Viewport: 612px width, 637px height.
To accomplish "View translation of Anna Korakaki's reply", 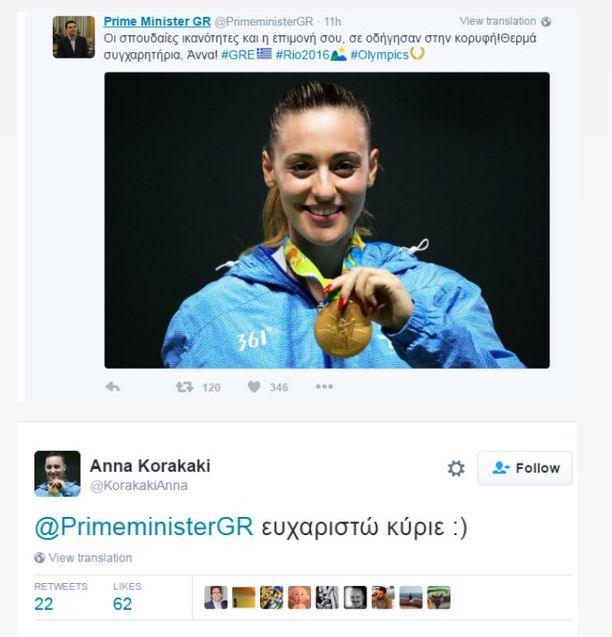I will [90, 558].
